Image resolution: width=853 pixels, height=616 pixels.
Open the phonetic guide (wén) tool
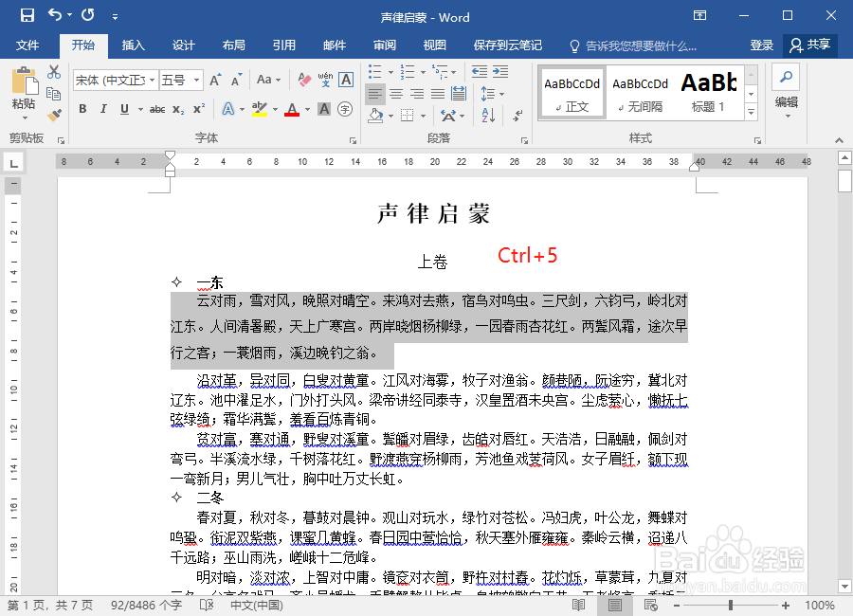(x=325, y=80)
